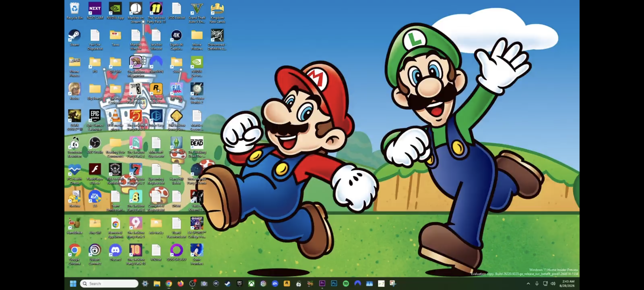
Task: Select the Movie Pictures folder
Action: click(197, 39)
